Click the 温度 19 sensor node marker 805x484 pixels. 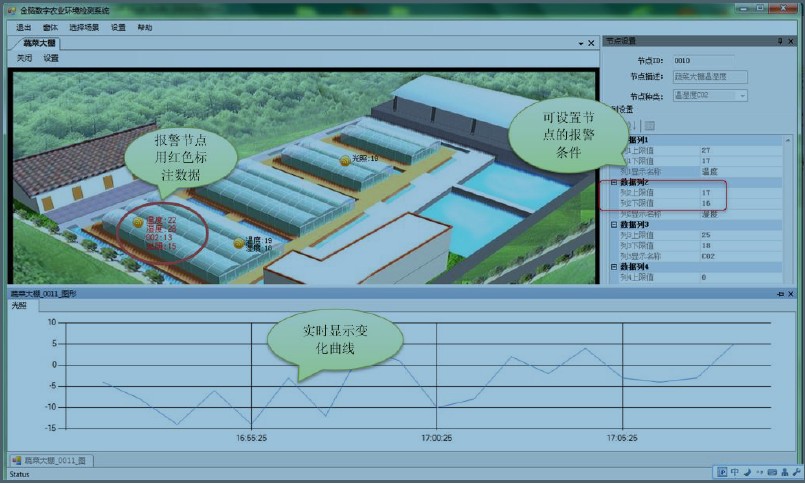pos(239,242)
